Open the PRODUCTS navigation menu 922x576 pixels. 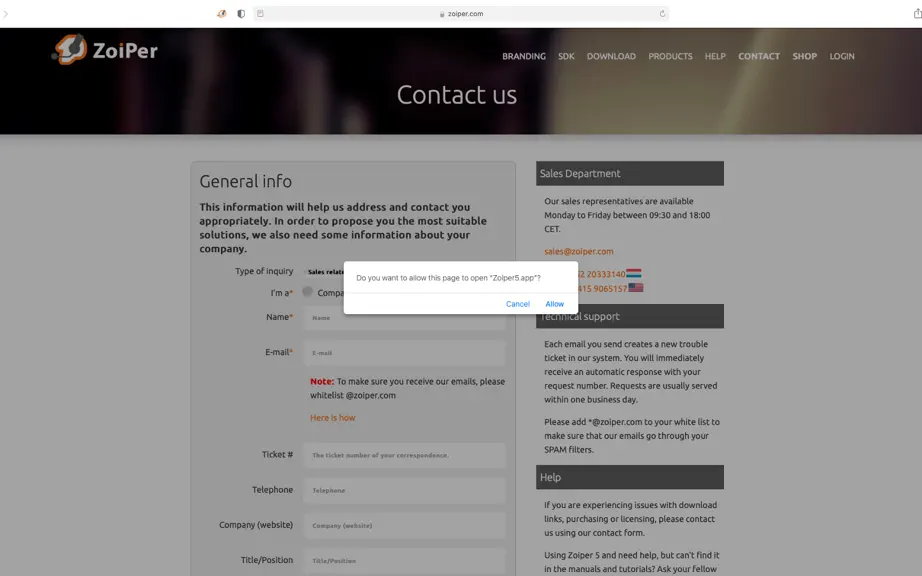click(x=670, y=56)
